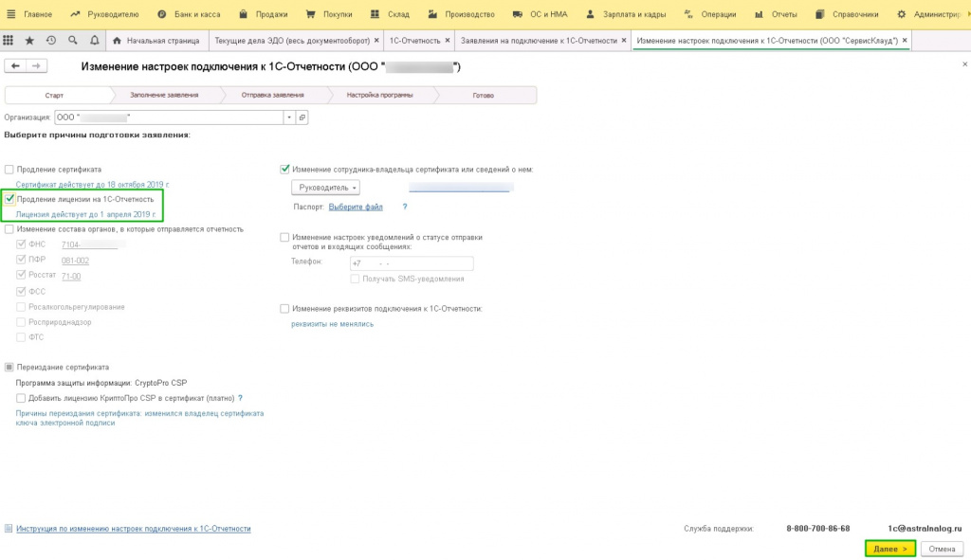Click the Отмена button

(942, 549)
